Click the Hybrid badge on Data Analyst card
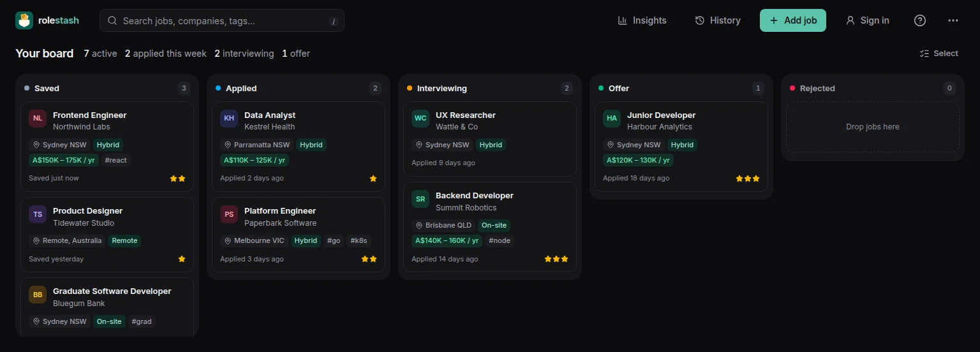This screenshot has width=980, height=352. (x=311, y=145)
